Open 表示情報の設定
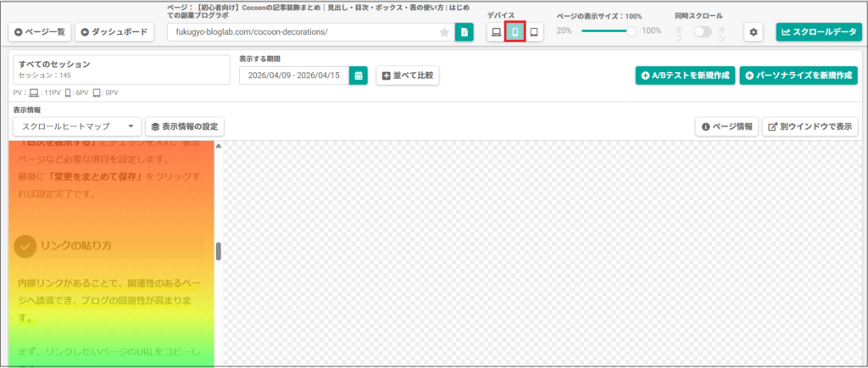The width and height of the screenshot is (868, 368). 184,126
